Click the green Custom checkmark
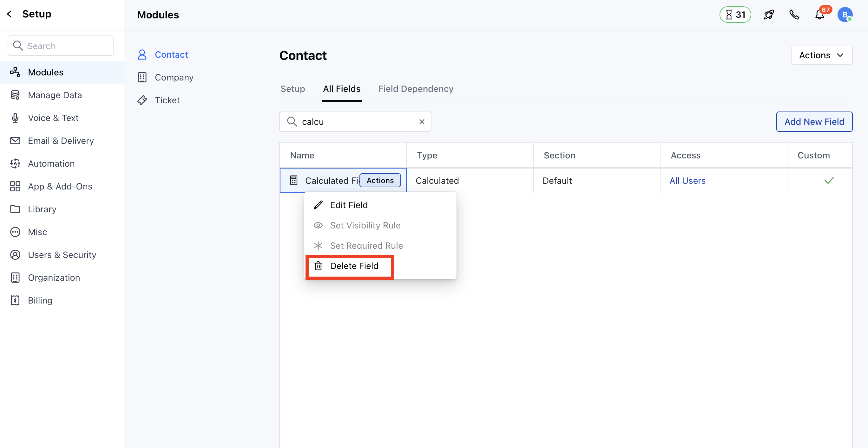This screenshot has width=868, height=448. click(829, 180)
